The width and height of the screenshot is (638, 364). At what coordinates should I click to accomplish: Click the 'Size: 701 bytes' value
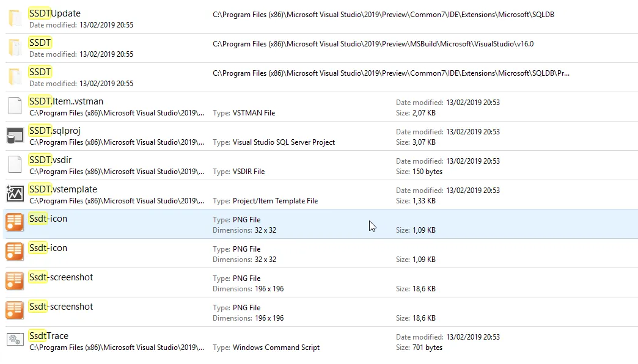(x=419, y=348)
